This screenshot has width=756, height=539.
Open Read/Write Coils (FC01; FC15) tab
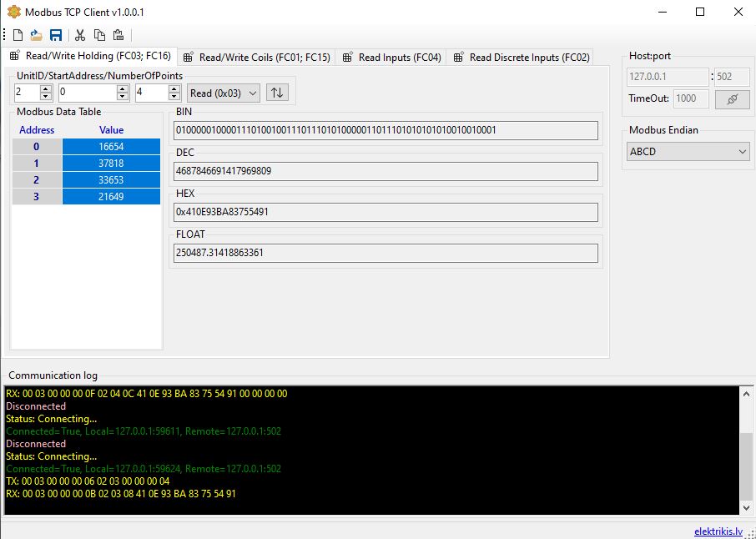(257, 58)
